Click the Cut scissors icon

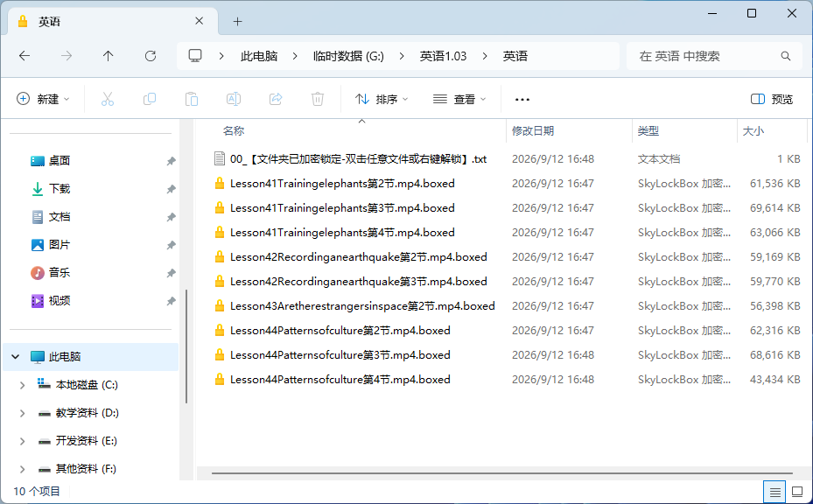pyautogui.click(x=108, y=99)
